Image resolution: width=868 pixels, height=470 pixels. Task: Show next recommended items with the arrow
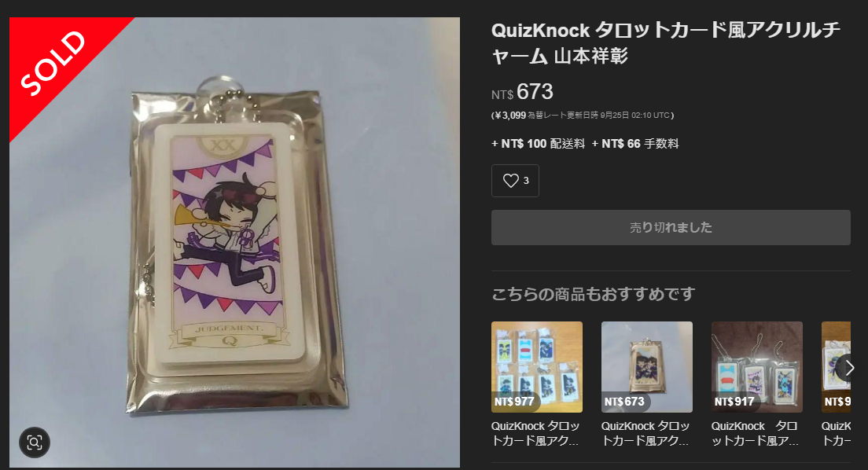tap(849, 368)
